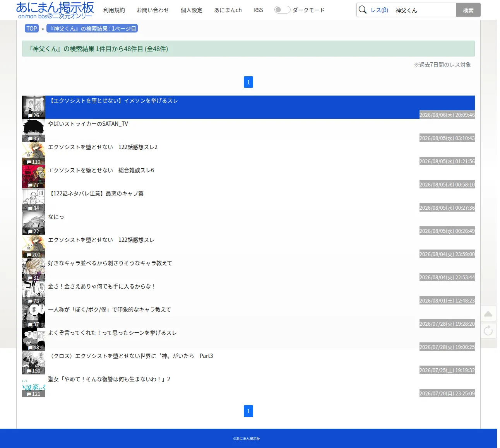Open thumbnail of 聖女「やめて！ thread
This screenshot has width=500, height=448.
coord(34,386)
